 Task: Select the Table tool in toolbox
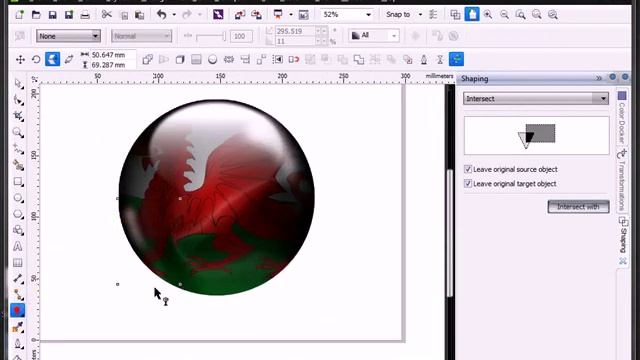coord(18,262)
